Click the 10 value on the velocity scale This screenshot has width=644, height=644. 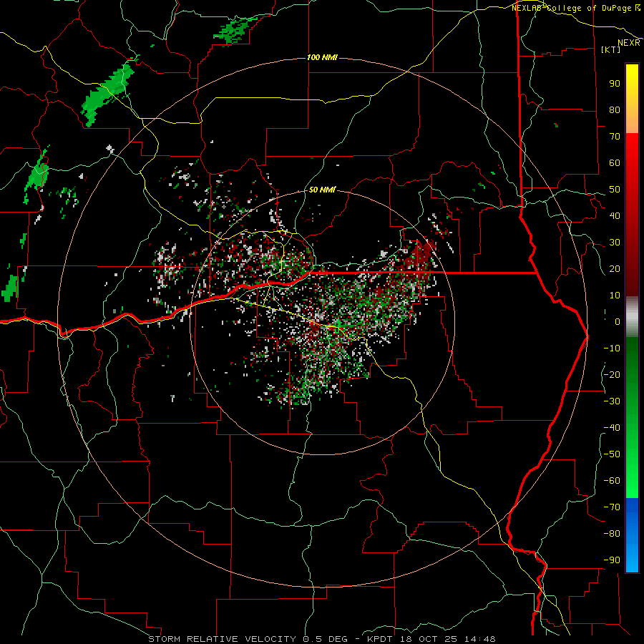pos(615,296)
